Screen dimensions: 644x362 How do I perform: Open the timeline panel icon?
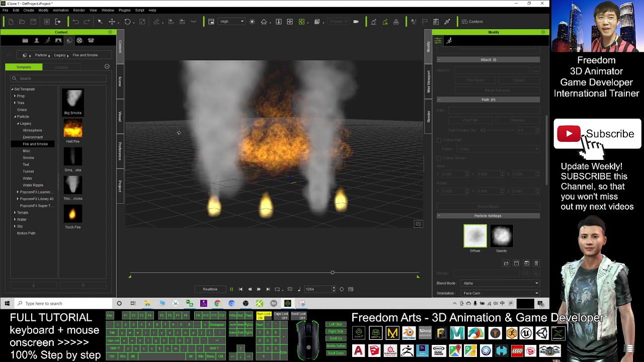[351, 289]
